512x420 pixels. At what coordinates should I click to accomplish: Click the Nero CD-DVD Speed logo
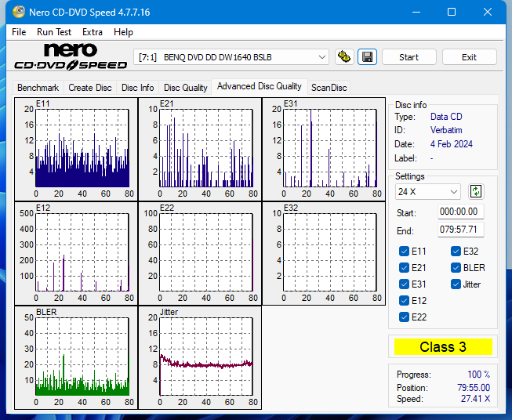[x=71, y=56]
